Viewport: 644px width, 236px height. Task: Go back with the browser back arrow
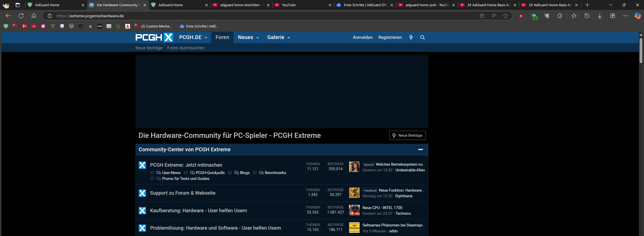[8, 16]
